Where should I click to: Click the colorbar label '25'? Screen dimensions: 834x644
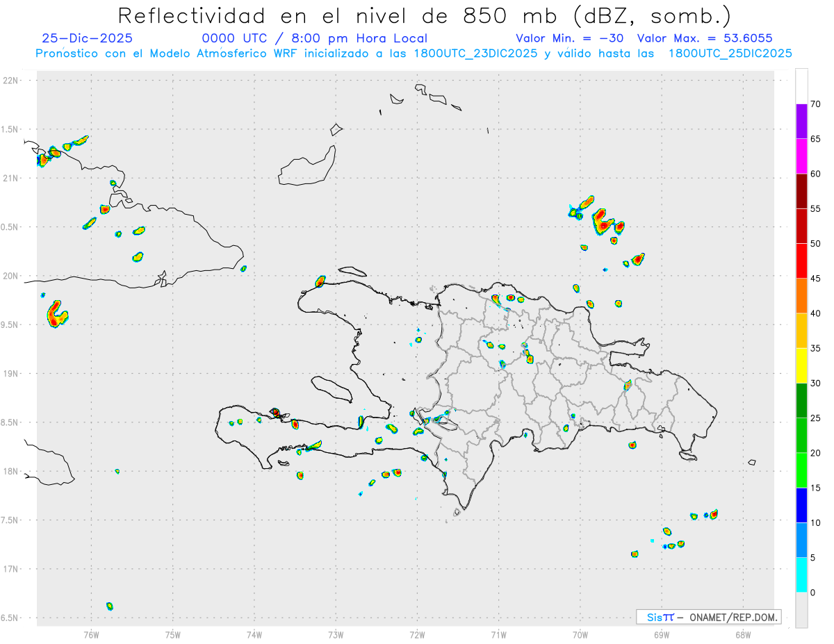[816, 418]
